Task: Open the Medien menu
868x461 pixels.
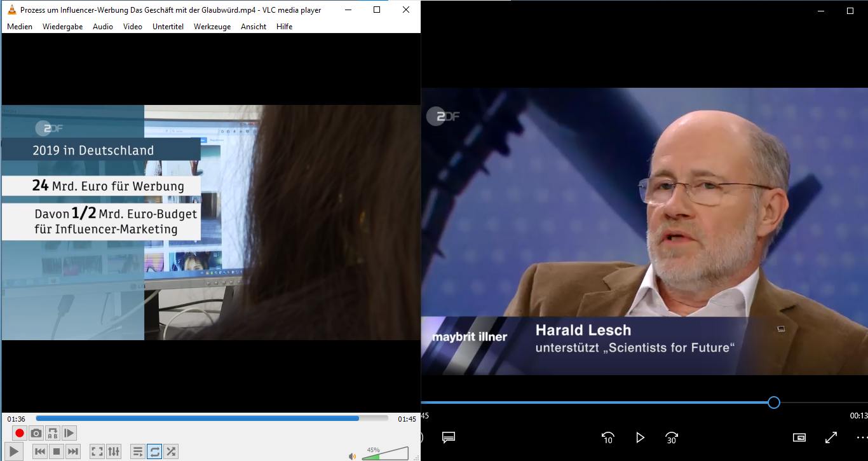Action: (20, 27)
